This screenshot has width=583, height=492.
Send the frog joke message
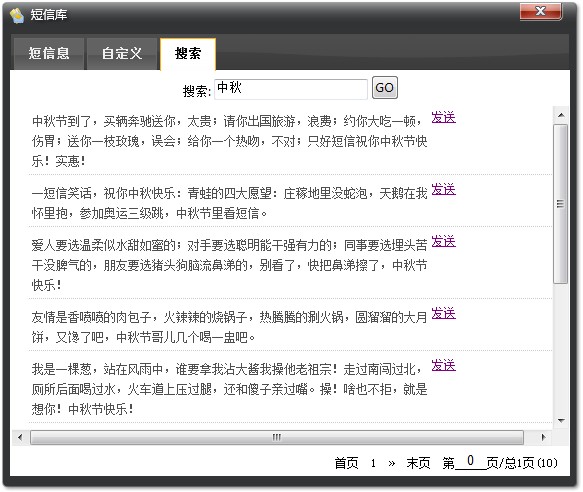[443, 190]
